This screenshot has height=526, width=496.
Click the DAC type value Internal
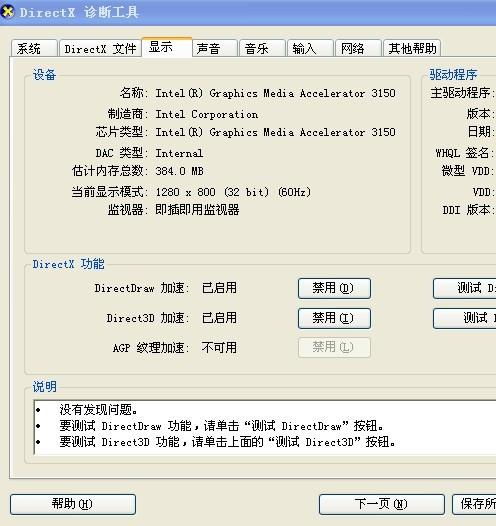point(179,153)
